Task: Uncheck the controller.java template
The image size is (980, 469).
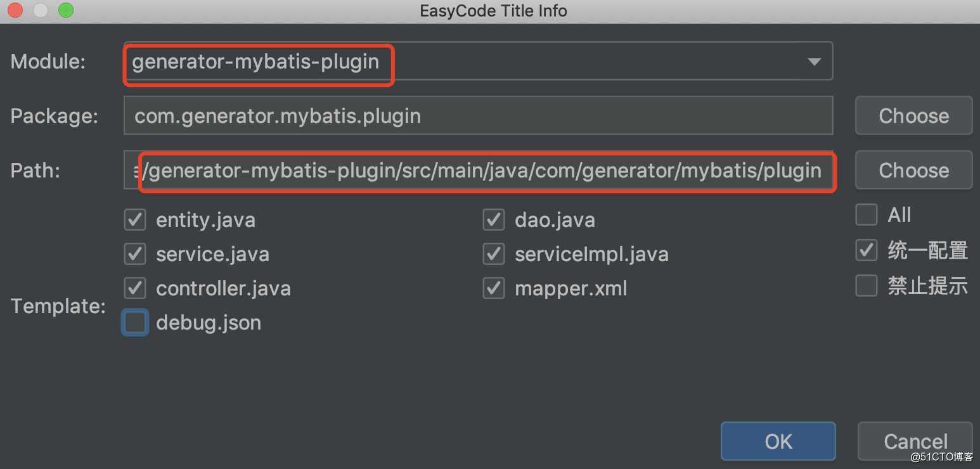Action: click(135, 288)
